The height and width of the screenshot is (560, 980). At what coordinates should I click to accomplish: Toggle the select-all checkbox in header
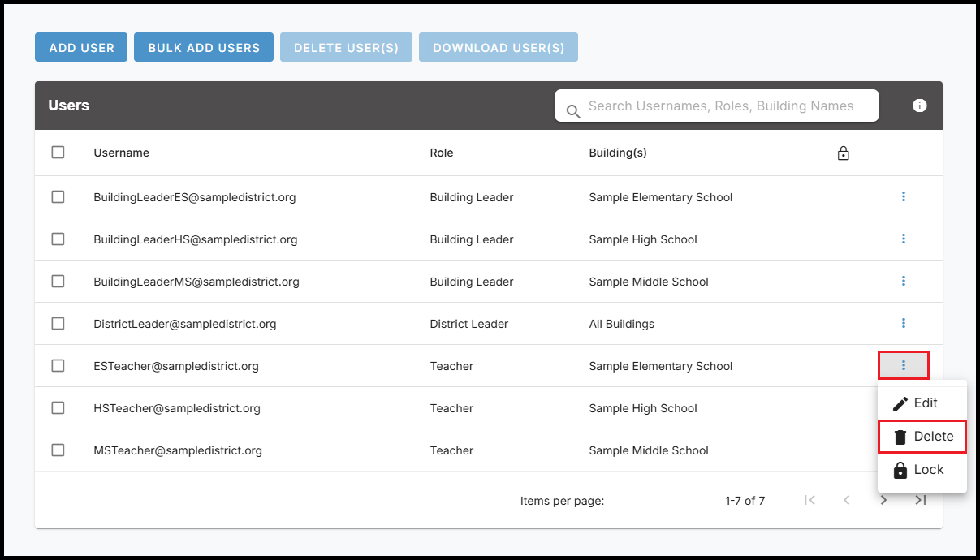(x=58, y=153)
